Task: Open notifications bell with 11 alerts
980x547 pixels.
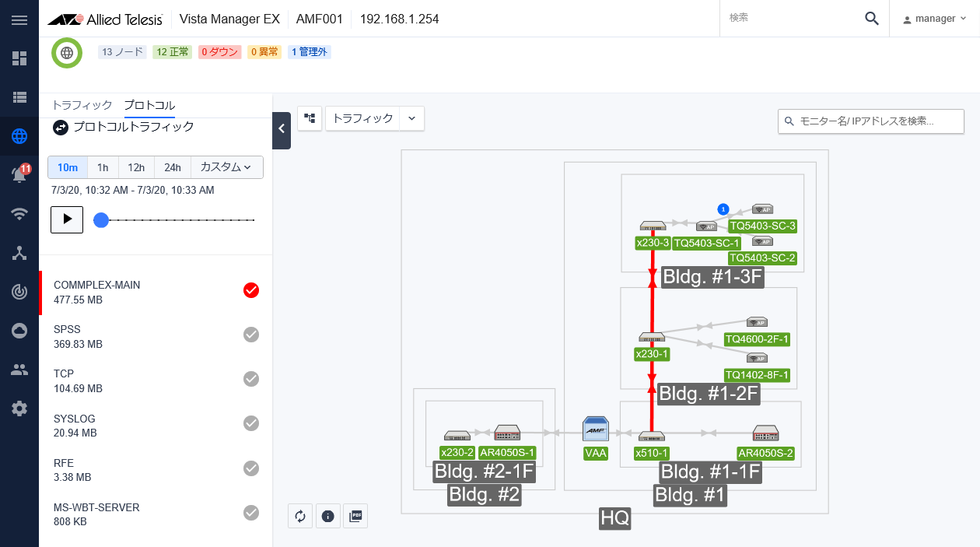Action: tap(19, 175)
